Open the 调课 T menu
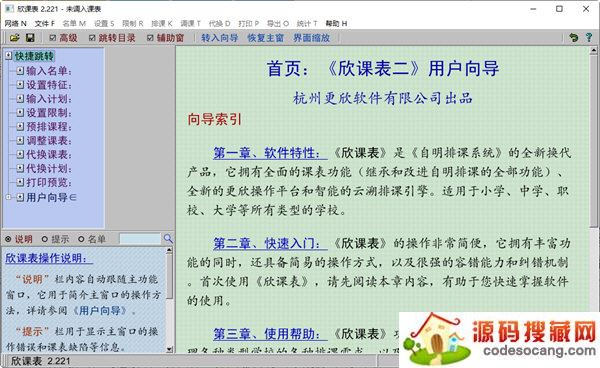This screenshot has height=368, width=600. click(191, 23)
